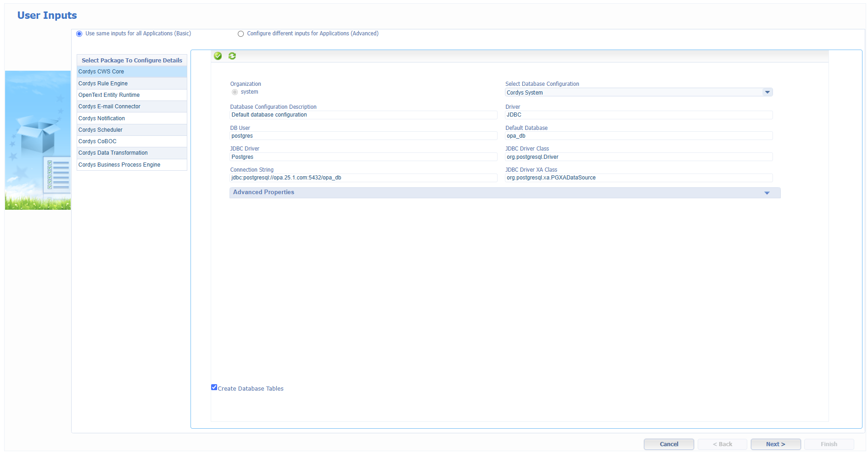Screen dimensions: 868x459
Task: Click the Finish button
Action: coord(829,444)
